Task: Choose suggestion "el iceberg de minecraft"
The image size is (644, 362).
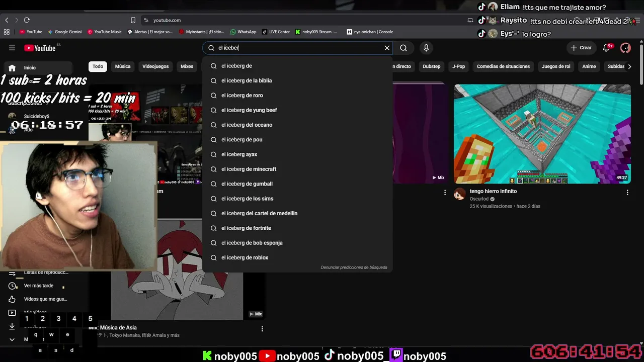Action: click(297, 169)
